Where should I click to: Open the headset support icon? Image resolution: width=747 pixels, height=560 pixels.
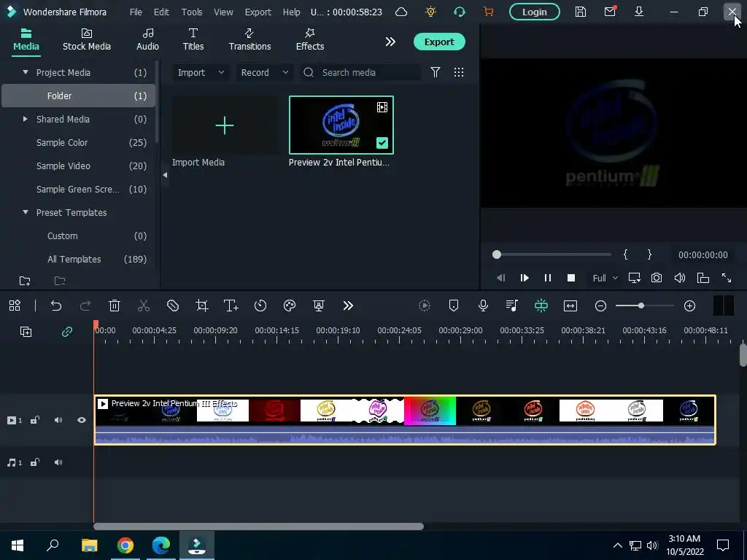click(x=460, y=12)
